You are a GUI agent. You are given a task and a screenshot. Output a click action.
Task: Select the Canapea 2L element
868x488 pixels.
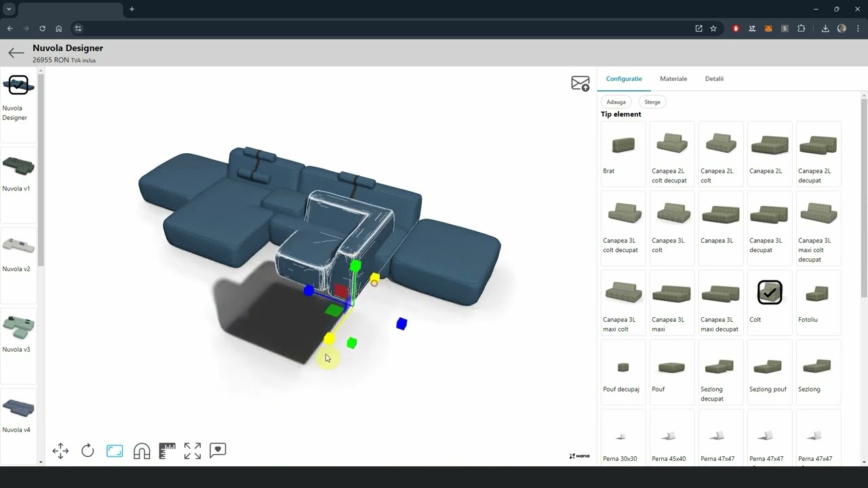click(x=770, y=153)
